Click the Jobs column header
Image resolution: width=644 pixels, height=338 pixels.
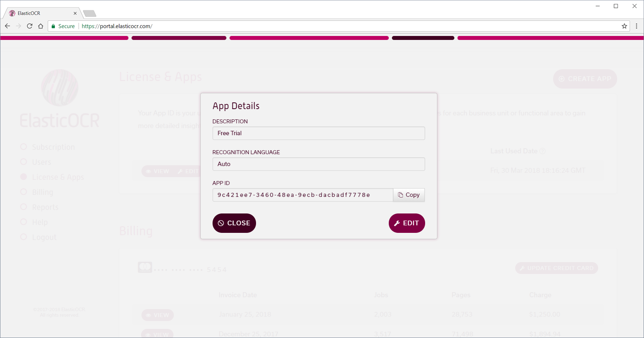(381, 295)
